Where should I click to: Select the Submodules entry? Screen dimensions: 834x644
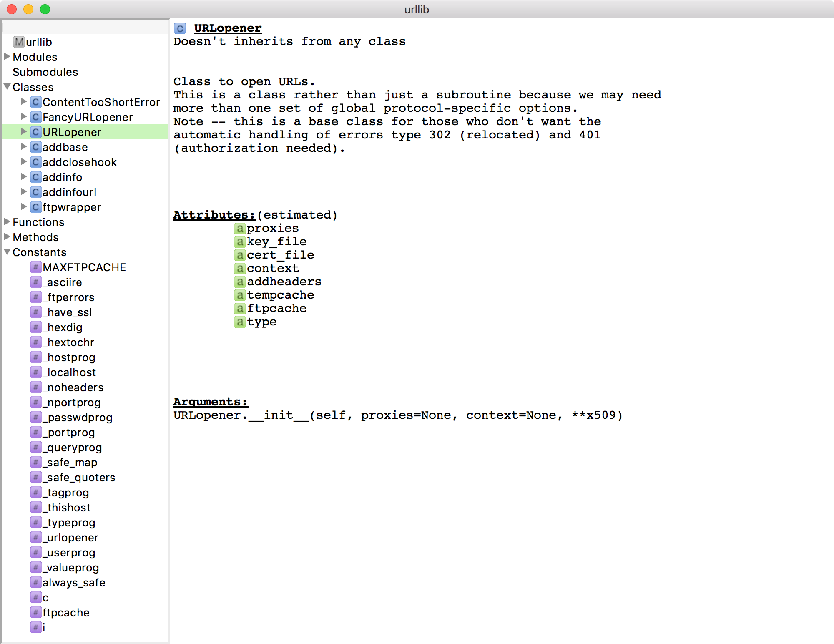45,72
